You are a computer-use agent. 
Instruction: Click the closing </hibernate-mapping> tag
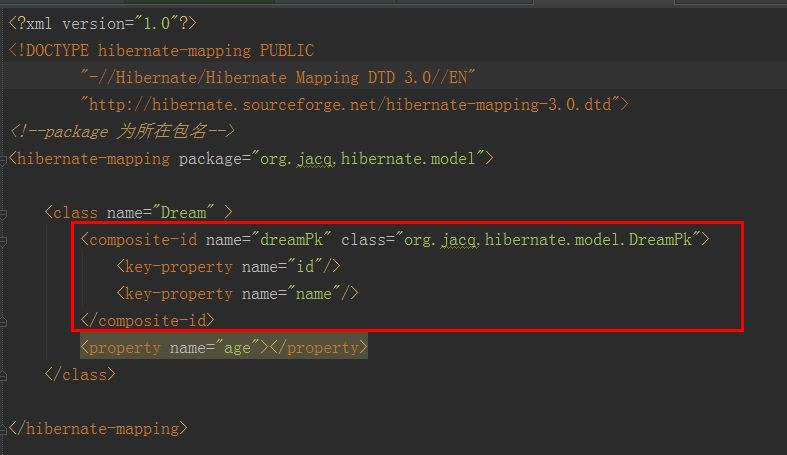tap(98, 428)
